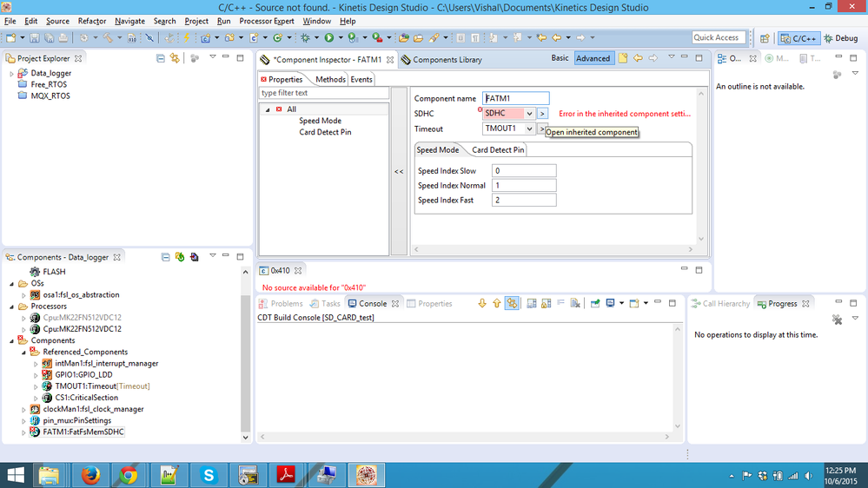Click the back arrow in Component Inspector toolbar
This screenshot has height=488, width=868.
coord(638,58)
